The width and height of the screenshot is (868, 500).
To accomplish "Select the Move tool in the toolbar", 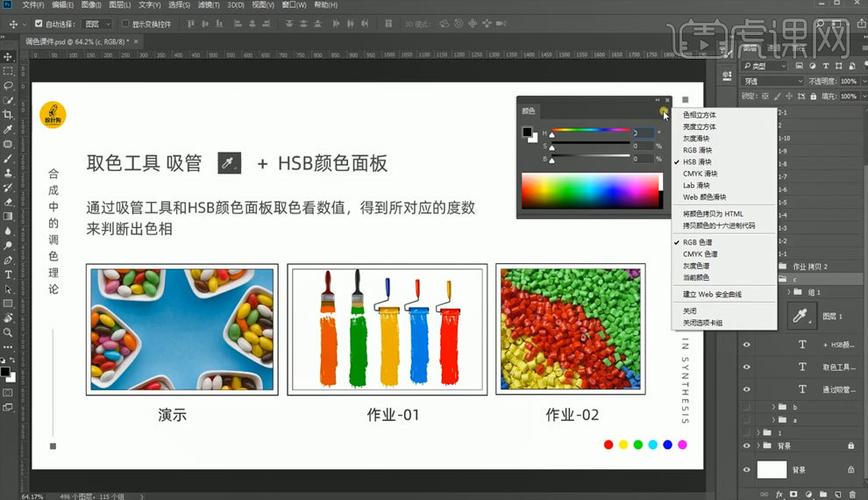I will click(8, 57).
